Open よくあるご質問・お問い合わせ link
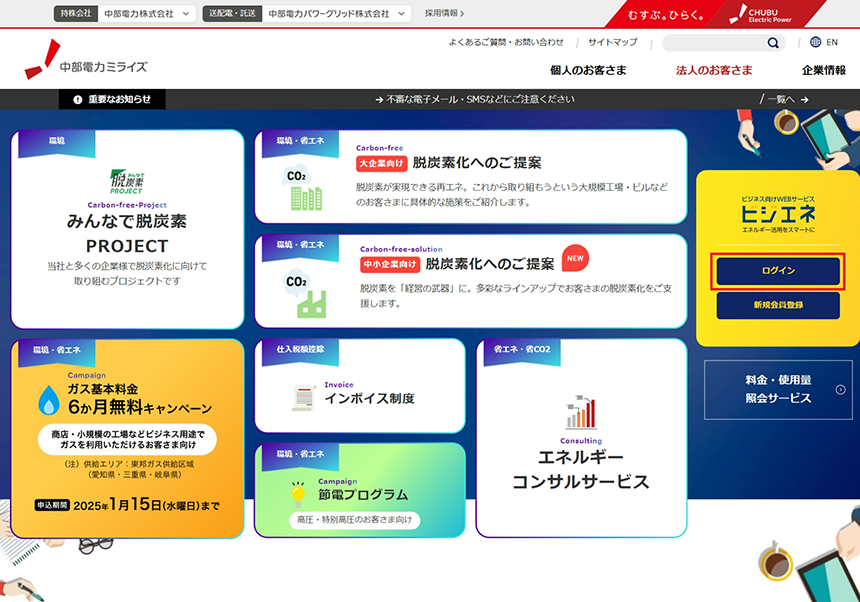This screenshot has height=602, width=860. coord(506,42)
